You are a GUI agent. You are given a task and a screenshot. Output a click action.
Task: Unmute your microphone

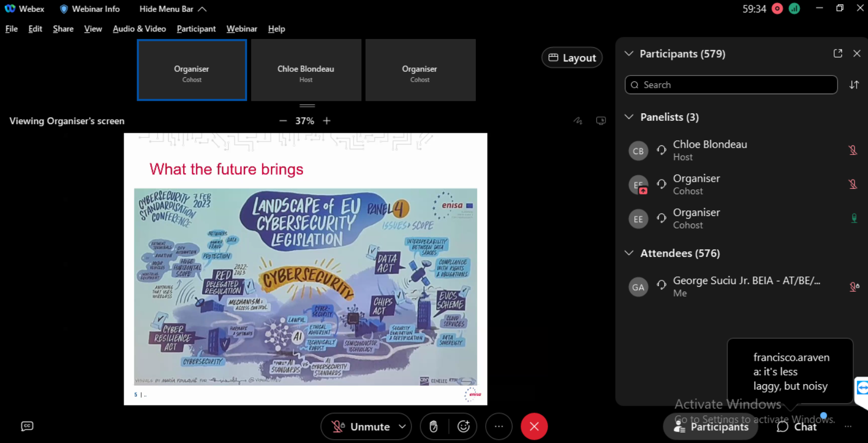[361, 427]
